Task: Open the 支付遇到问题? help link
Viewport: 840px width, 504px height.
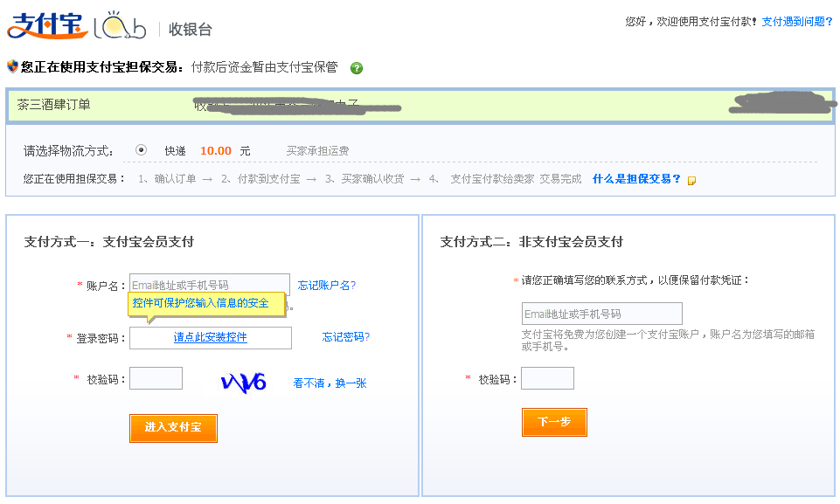Action: tap(796, 22)
